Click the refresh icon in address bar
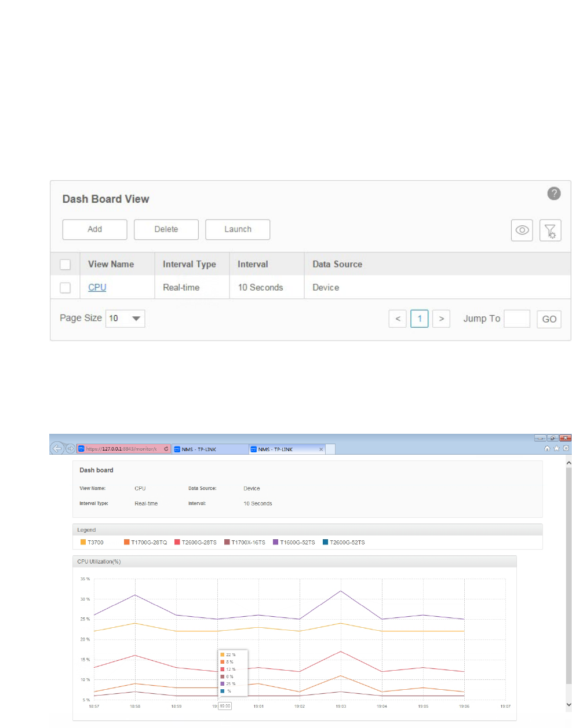This screenshot has width=572, height=728. coord(166,449)
